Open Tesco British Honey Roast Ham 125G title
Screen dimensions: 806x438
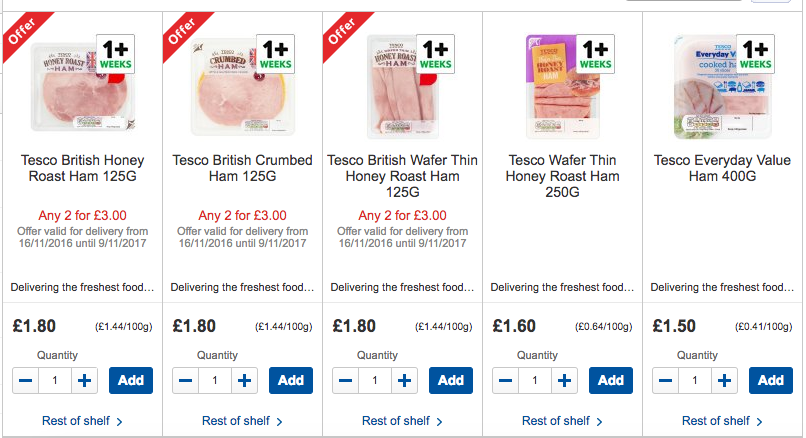82,168
